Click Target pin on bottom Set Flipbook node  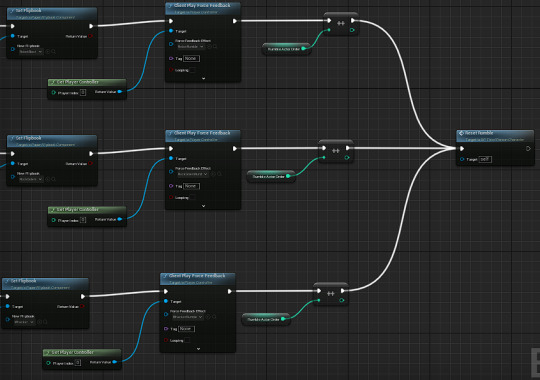click(x=8, y=306)
